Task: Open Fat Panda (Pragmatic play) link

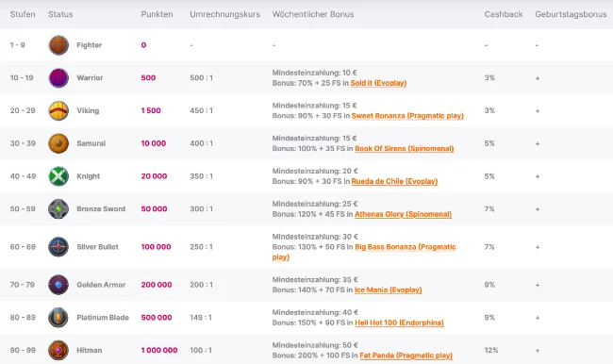Action: click(x=406, y=356)
